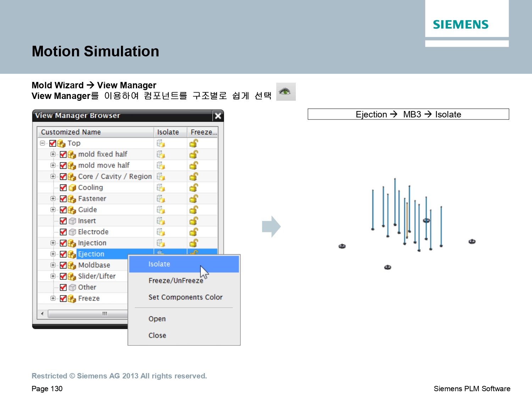
Task: Expand the Moldbase node
Action: point(53,265)
